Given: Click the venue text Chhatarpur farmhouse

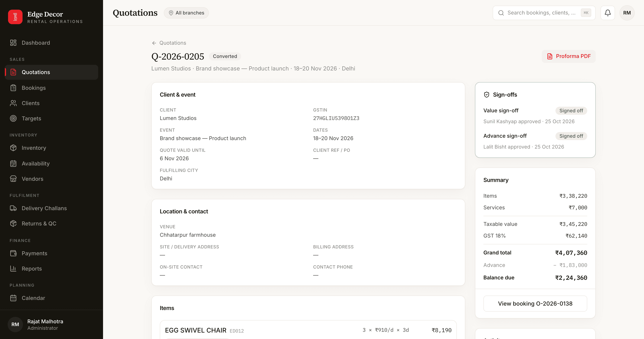Looking at the screenshot, I should 188,235.
